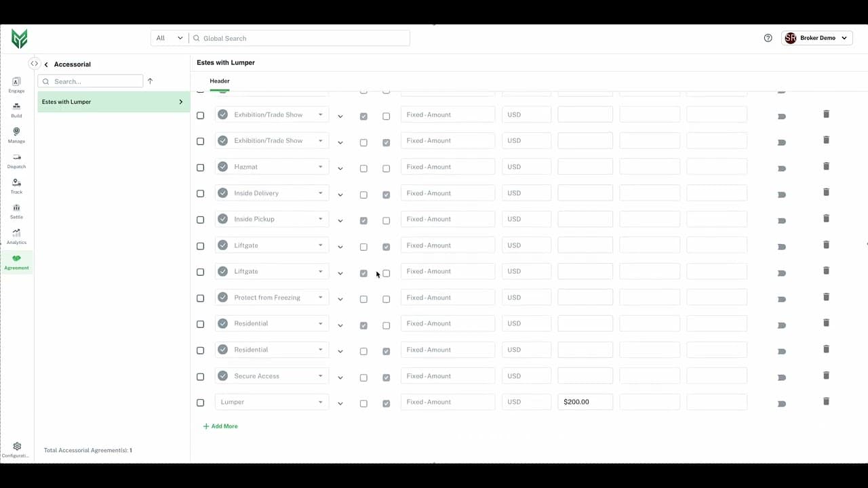This screenshot has width=868, height=488.
Task: Open the Engage module in sidebar
Action: [16, 85]
